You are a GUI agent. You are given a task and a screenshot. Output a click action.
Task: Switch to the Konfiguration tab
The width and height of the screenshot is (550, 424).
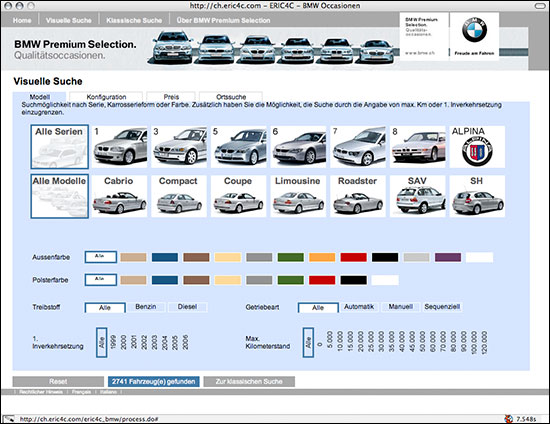pos(106,97)
